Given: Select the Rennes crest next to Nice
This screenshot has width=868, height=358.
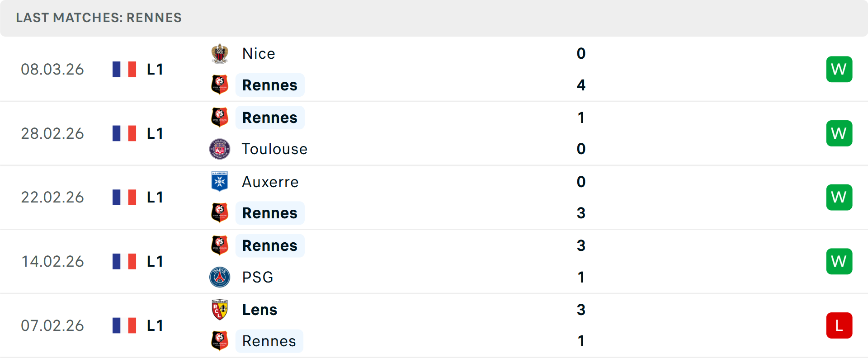Looking at the screenshot, I should (x=220, y=85).
